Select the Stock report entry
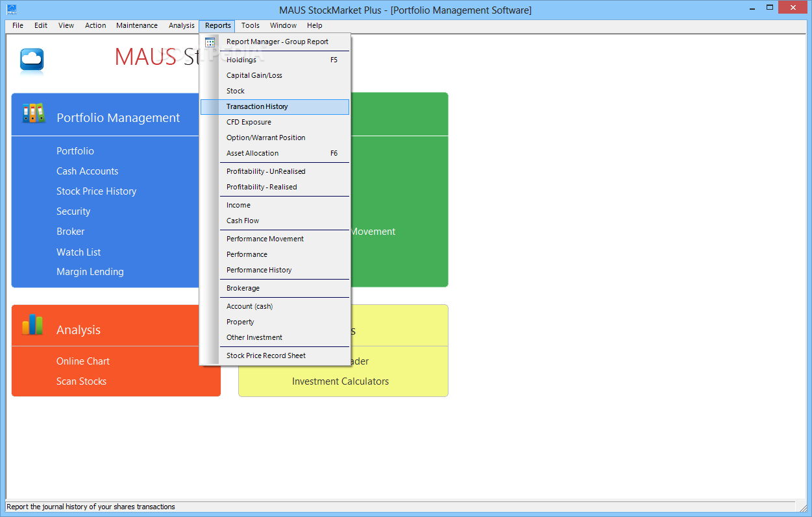This screenshot has height=517, width=812. point(275,91)
